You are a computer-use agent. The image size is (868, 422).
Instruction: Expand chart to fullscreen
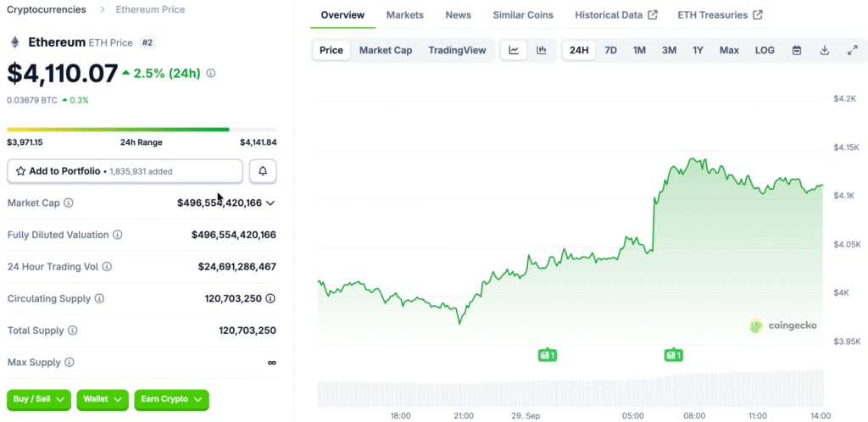pyautogui.click(x=853, y=50)
